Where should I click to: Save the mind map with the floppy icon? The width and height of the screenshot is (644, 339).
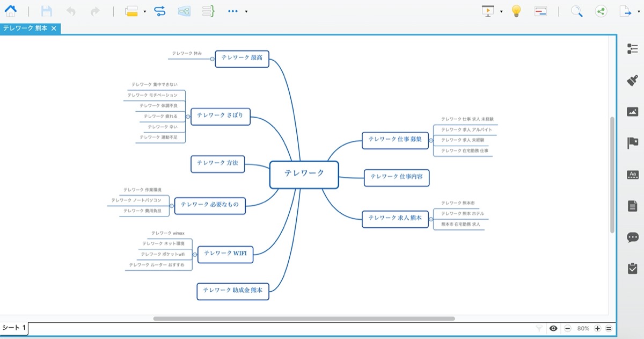pyautogui.click(x=47, y=11)
